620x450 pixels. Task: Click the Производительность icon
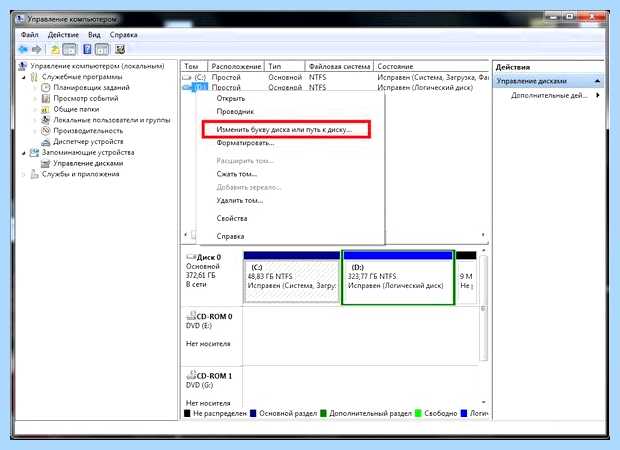pyautogui.click(x=46, y=130)
